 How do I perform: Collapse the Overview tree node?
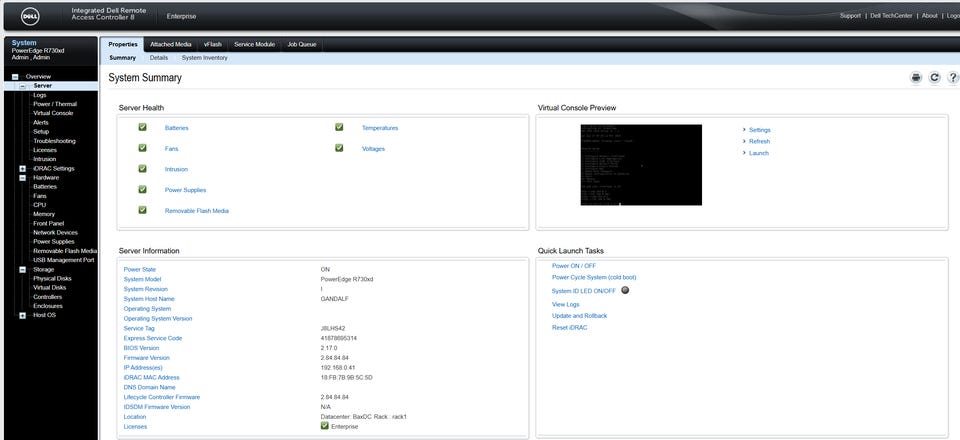tap(15, 77)
